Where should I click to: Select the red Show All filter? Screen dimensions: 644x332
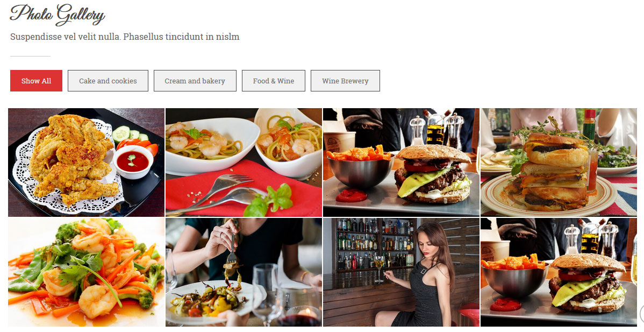[x=36, y=81]
